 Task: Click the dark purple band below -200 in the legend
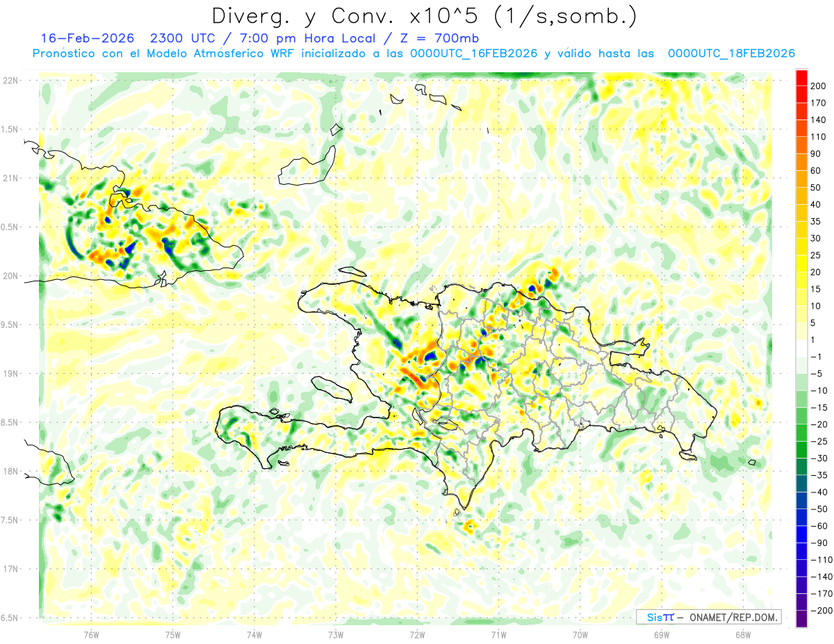pos(801,619)
